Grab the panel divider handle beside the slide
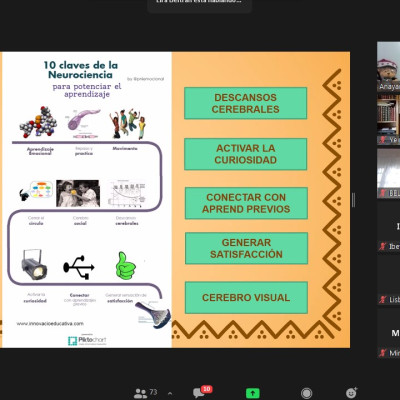Viewport: 400px width, 400px height. coord(353,200)
